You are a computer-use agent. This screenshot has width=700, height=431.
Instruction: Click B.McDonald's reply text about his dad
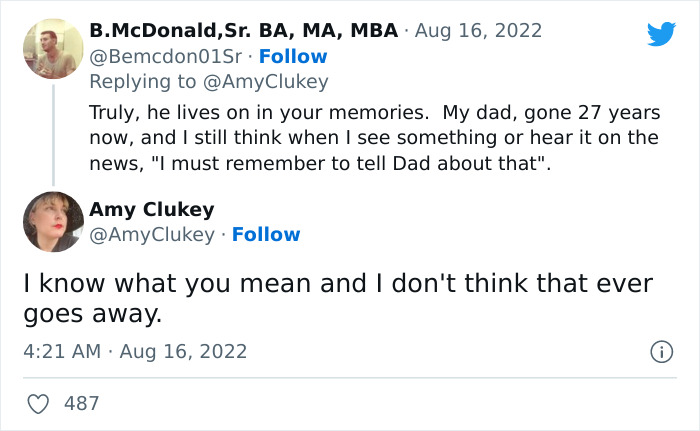click(x=374, y=137)
